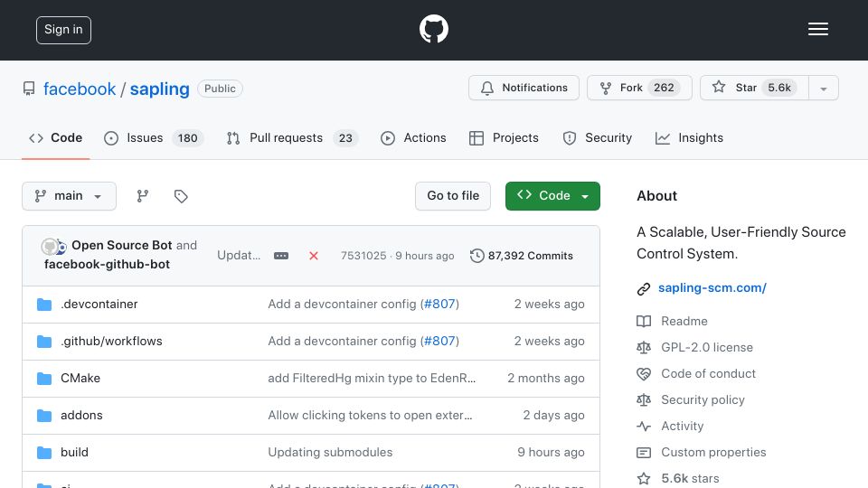Screen dimensions: 868x488
Task: Open the Pull requests tab
Action: [292, 137]
